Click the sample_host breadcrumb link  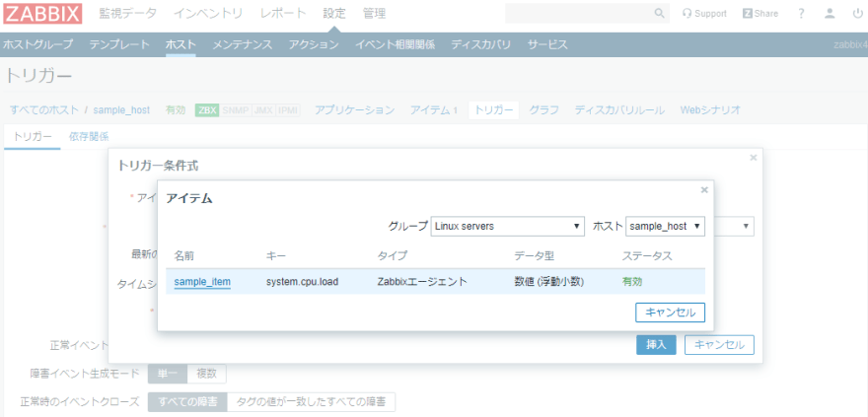point(121,110)
